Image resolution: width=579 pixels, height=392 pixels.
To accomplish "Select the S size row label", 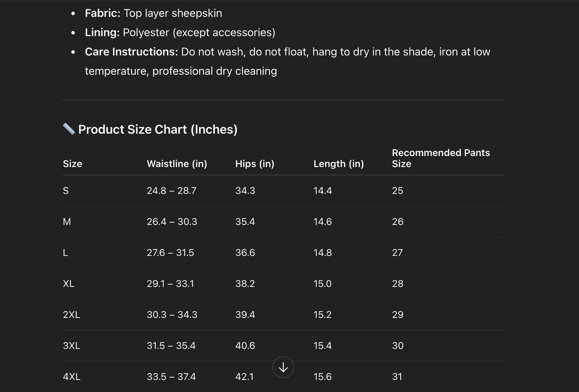I will pos(66,191).
